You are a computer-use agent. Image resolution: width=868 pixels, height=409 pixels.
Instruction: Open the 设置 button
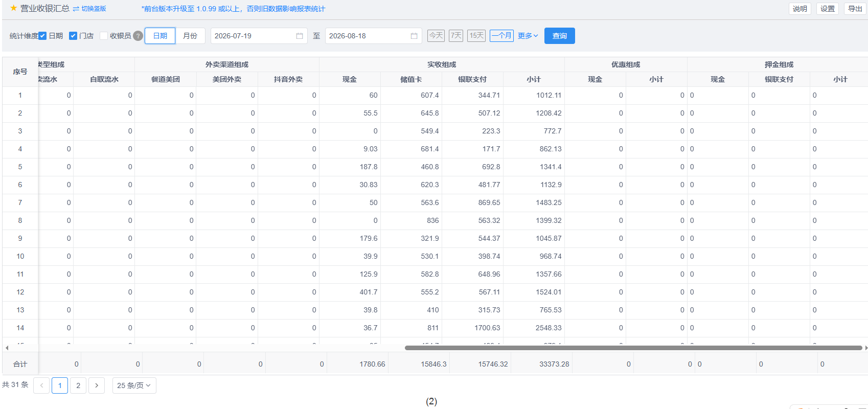[x=828, y=9]
